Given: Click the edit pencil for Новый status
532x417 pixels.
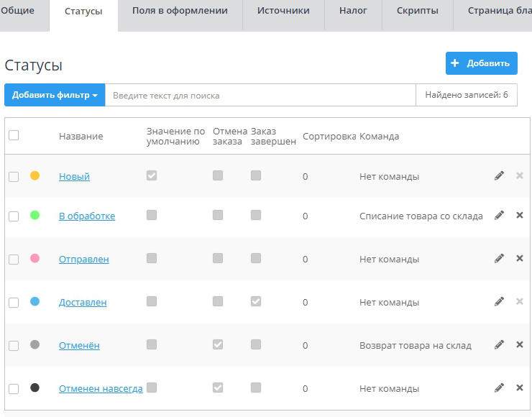Looking at the screenshot, I should pyautogui.click(x=499, y=175).
